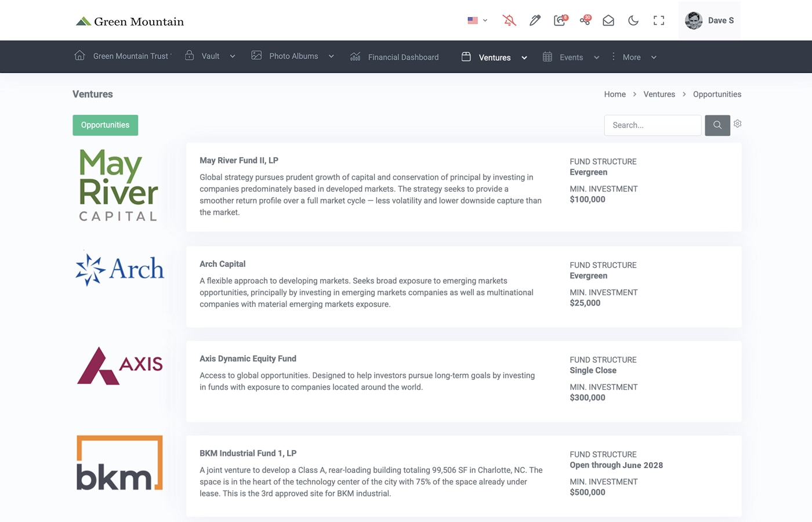
Task: Open the envelope messages icon
Action: pos(608,20)
